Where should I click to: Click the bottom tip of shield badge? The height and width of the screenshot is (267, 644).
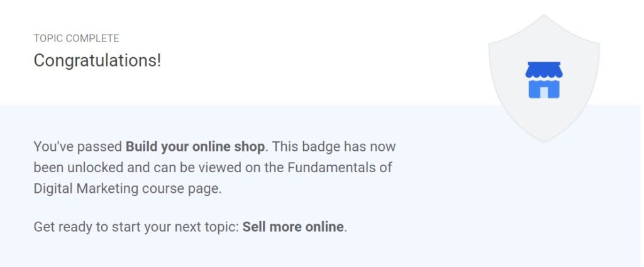544,139
